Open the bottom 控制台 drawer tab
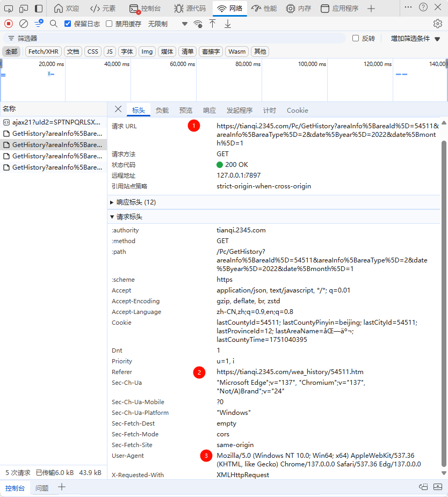Screen dimensions: 448x497 click(x=15, y=488)
